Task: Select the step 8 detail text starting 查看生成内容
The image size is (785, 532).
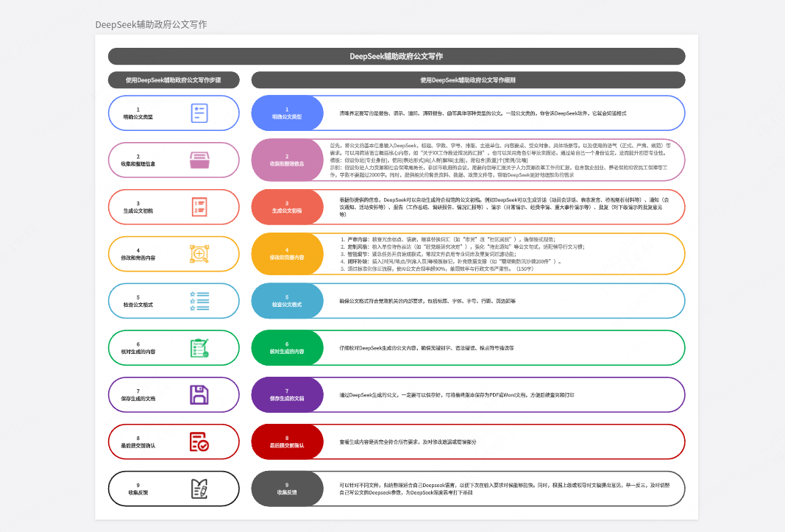Action: (408, 441)
